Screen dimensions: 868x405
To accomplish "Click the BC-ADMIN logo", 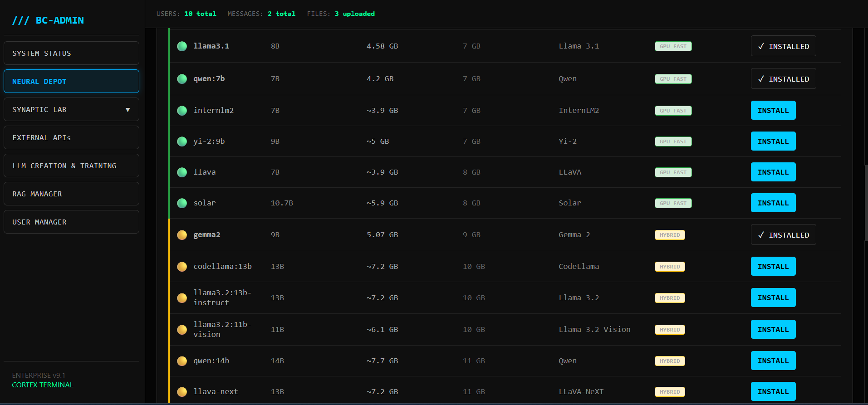I will click(48, 20).
